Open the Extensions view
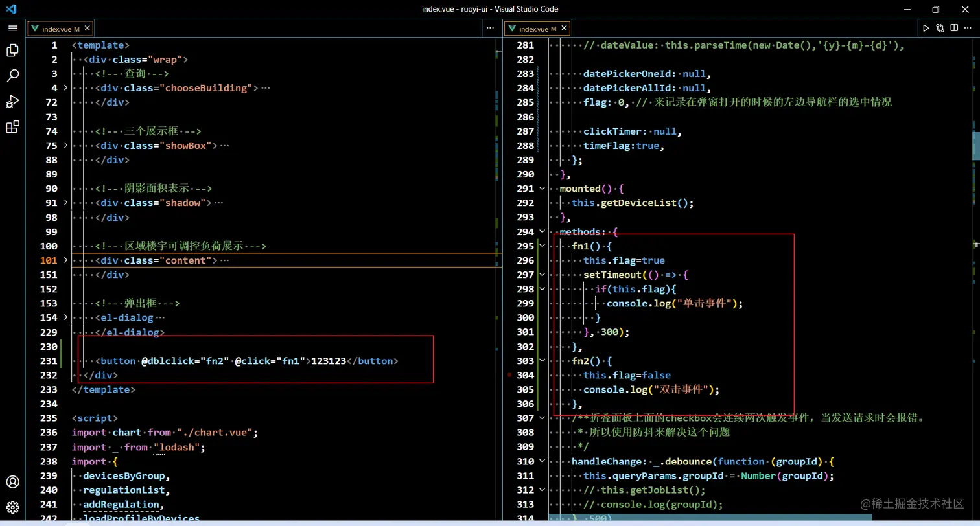 point(12,127)
